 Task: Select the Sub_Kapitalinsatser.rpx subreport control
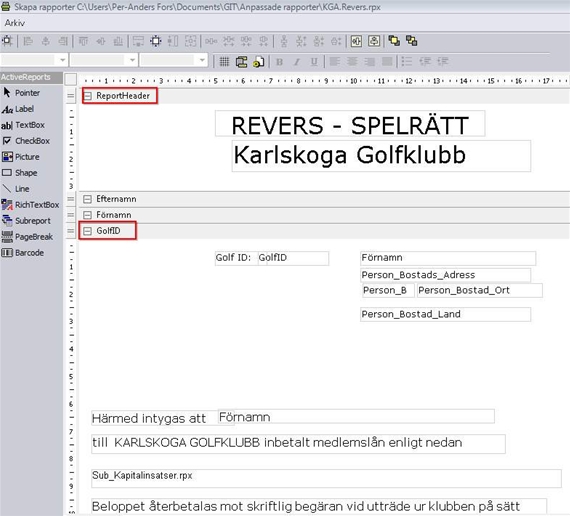click(x=326, y=478)
